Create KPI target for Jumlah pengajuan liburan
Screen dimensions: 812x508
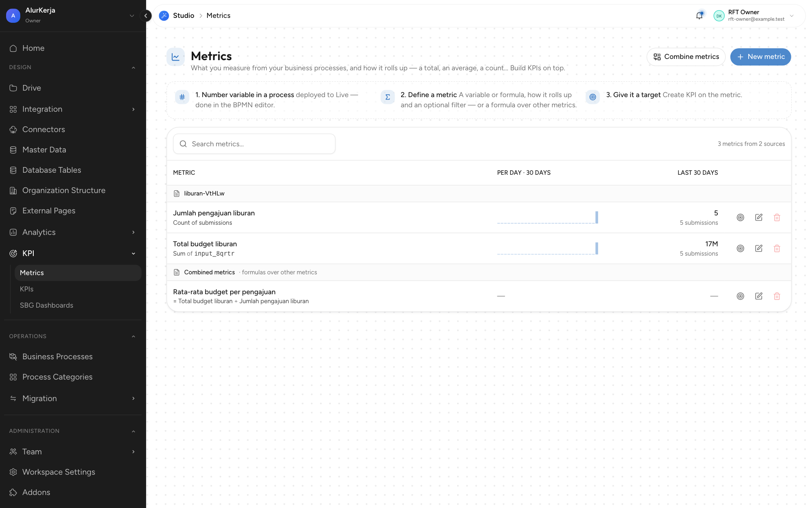(x=741, y=217)
